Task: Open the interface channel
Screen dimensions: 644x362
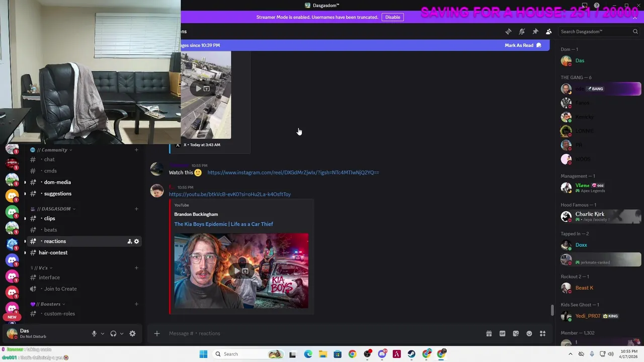Action: (83, 278)
